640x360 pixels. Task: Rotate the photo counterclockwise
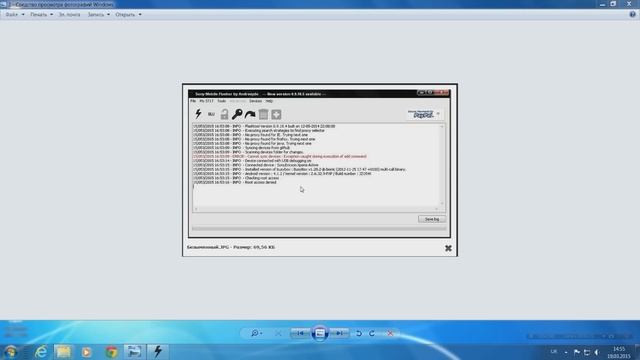click(x=359, y=333)
